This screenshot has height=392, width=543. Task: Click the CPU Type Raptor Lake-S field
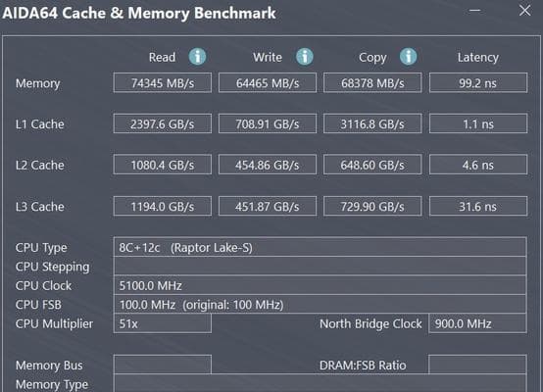click(320, 247)
